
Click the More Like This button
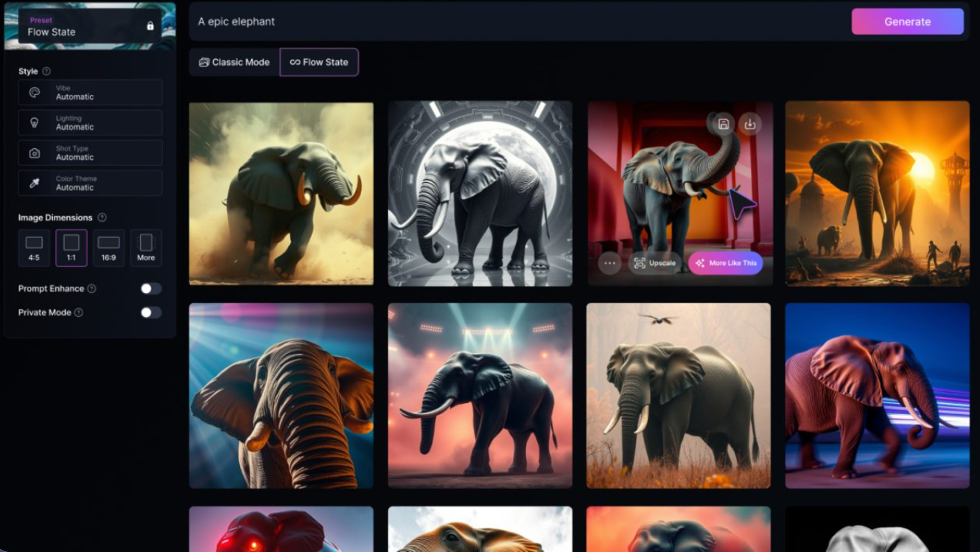tap(726, 263)
